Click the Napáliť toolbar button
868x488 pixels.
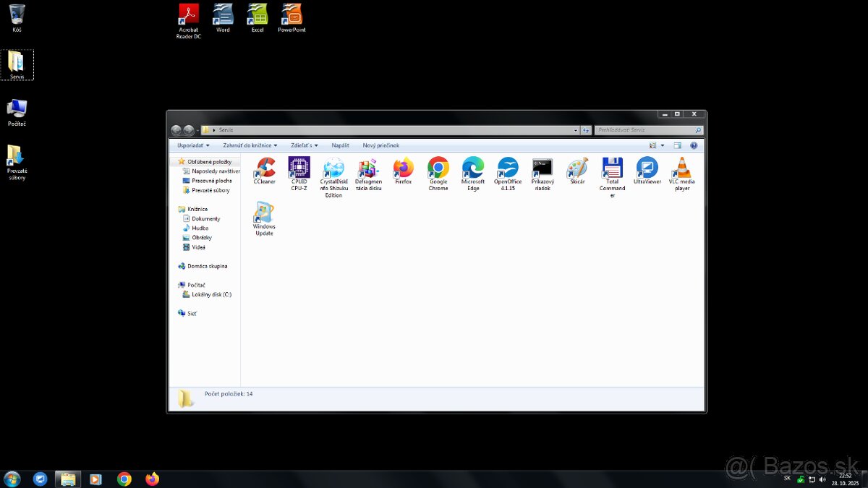340,145
